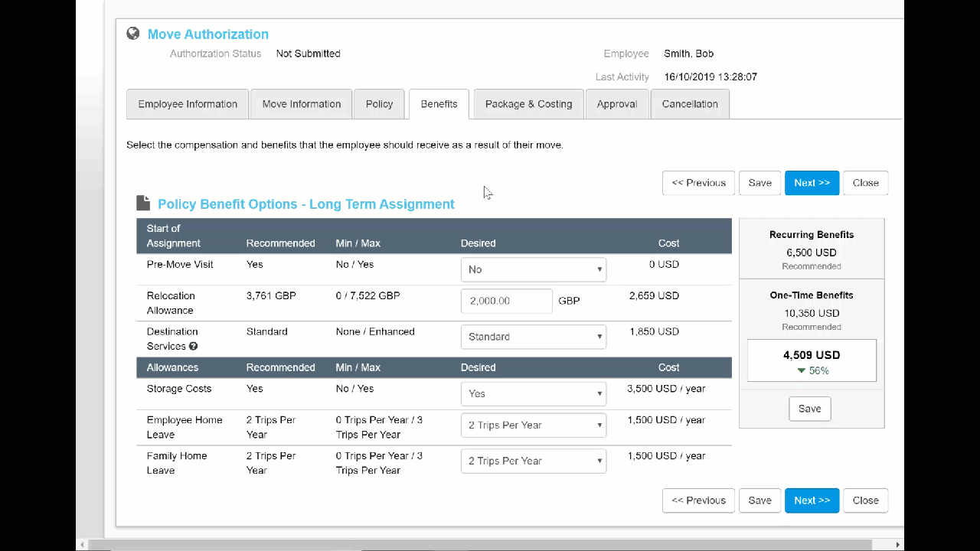The height and width of the screenshot is (551, 980).
Task: Go to the Approval tab
Action: [617, 104]
